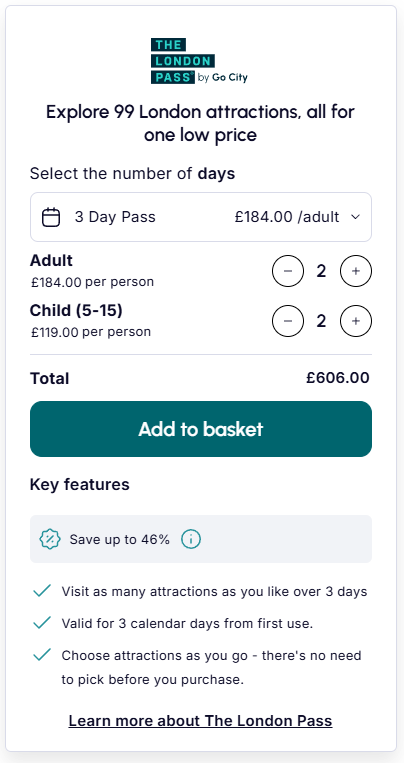Click the Child quantity number

pos(321,321)
